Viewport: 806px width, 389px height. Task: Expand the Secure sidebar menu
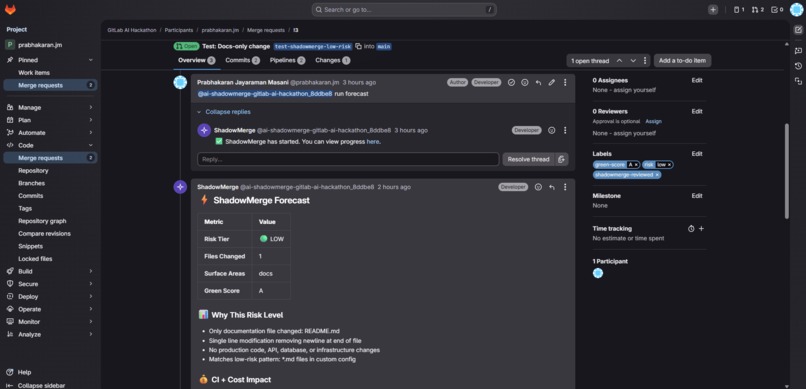tap(50, 284)
